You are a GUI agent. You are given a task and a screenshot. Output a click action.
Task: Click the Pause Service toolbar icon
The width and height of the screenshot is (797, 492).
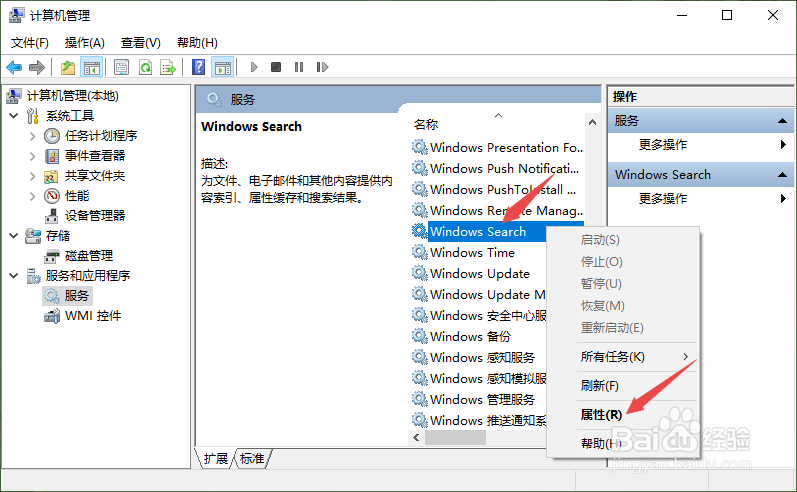pyautogui.click(x=299, y=67)
